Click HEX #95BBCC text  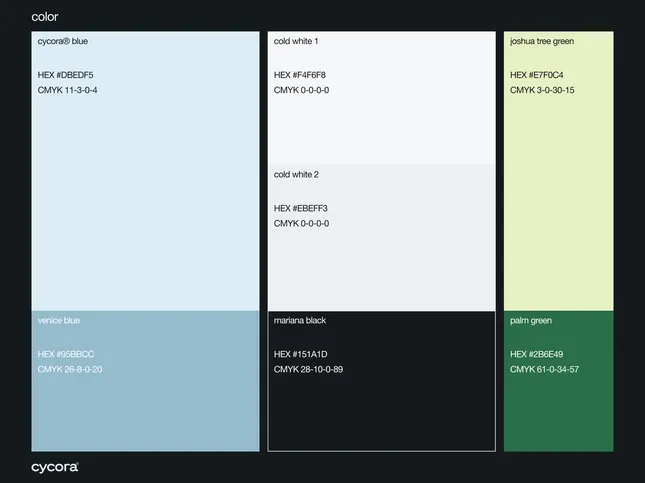66,354
